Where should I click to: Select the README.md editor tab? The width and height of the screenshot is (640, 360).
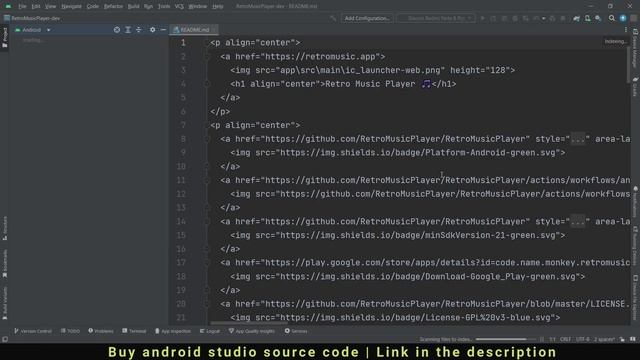[194, 30]
